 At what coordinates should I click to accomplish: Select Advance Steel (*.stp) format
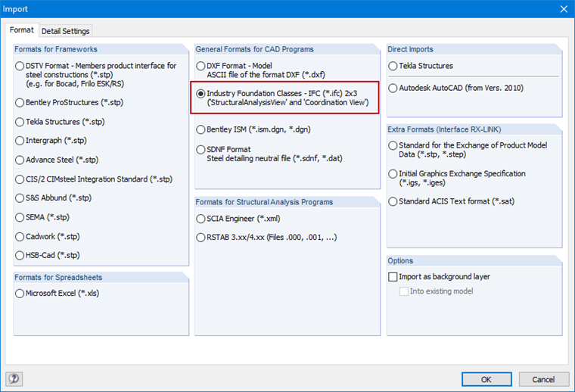click(20, 160)
